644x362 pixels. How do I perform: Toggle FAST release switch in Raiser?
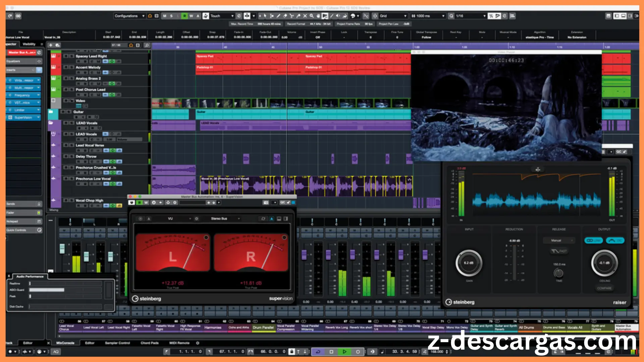[559, 251]
